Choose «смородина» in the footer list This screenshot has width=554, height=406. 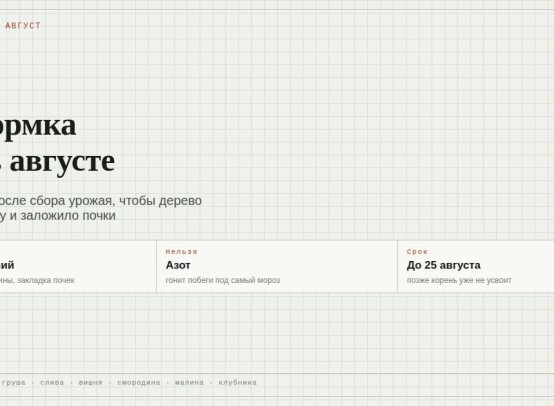pyautogui.click(x=139, y=383)
